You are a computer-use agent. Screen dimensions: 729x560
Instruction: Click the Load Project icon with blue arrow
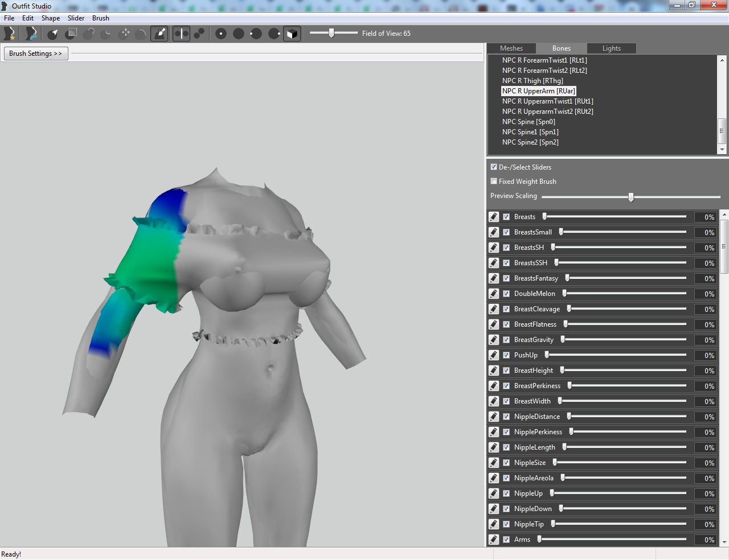tap(31, 34)
